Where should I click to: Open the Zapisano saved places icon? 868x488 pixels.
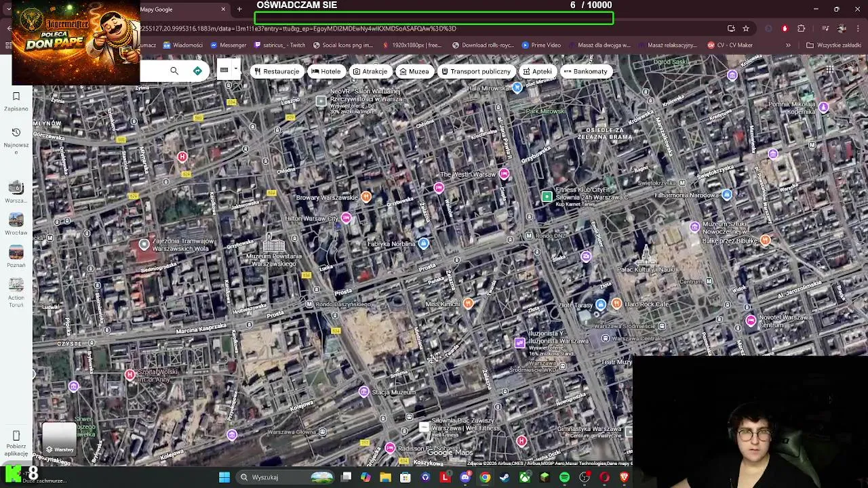pyautogui.click(x=16, y=96)
